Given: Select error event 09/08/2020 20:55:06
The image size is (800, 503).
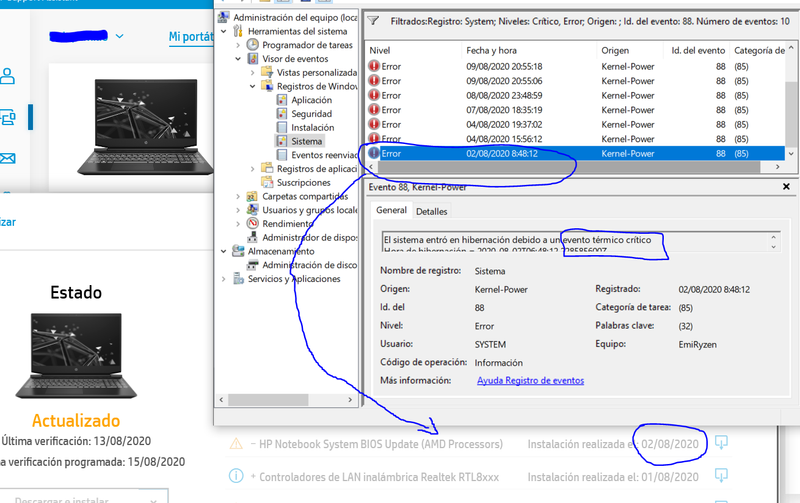Looking at the screenshot, I should coord(575,81).
